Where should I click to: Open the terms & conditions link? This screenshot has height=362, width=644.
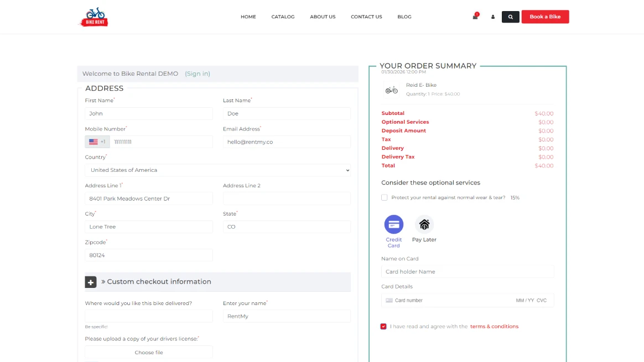494,326
